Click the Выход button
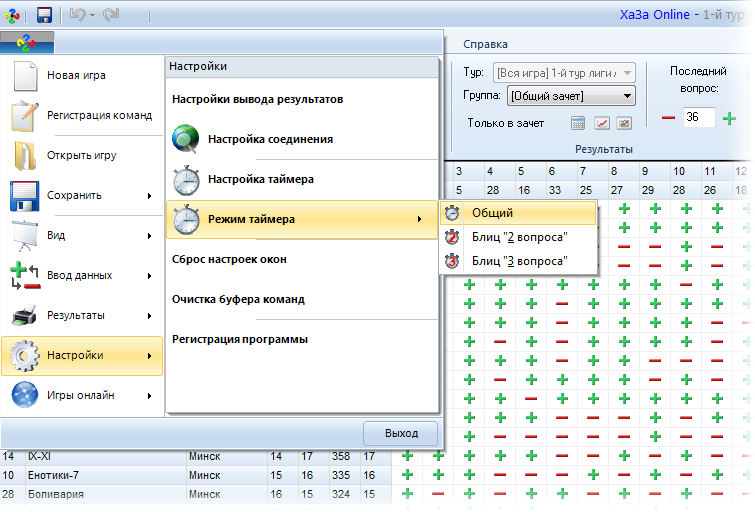Screen dimensions: 755x512 (401, 433)
